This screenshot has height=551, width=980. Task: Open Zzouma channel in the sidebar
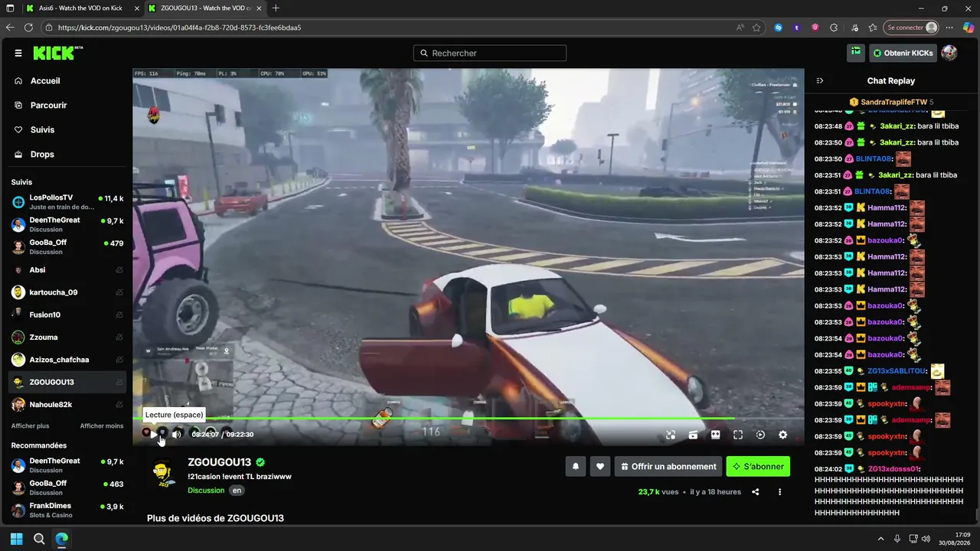[67, 337]
